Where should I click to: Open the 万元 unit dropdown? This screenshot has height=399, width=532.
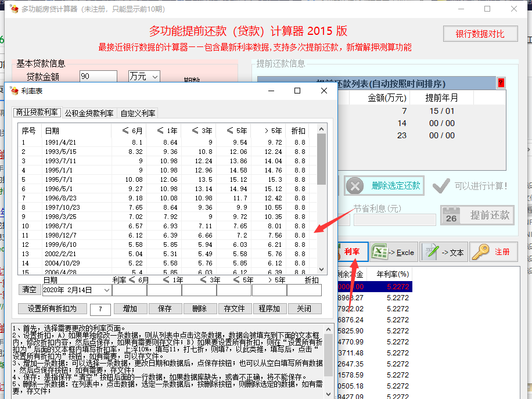[144, 76]
